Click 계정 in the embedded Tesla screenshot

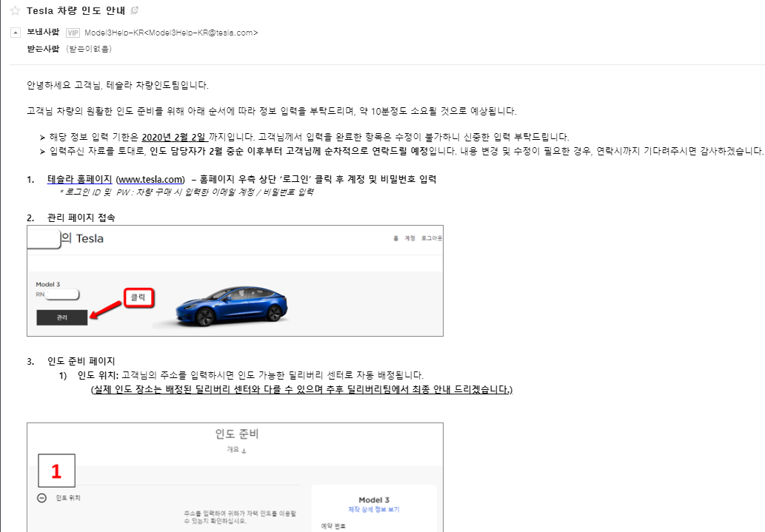410,238
